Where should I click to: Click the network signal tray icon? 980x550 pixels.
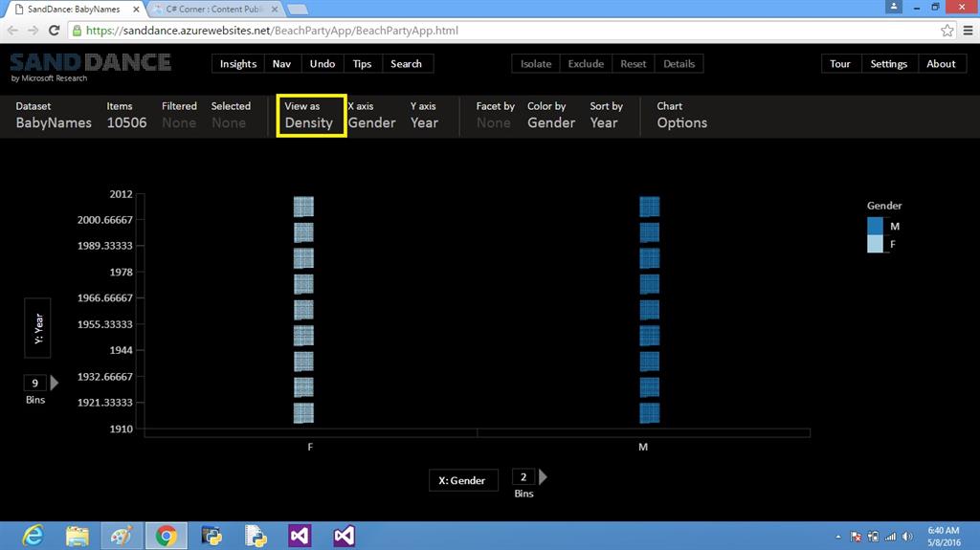(890, 537)
